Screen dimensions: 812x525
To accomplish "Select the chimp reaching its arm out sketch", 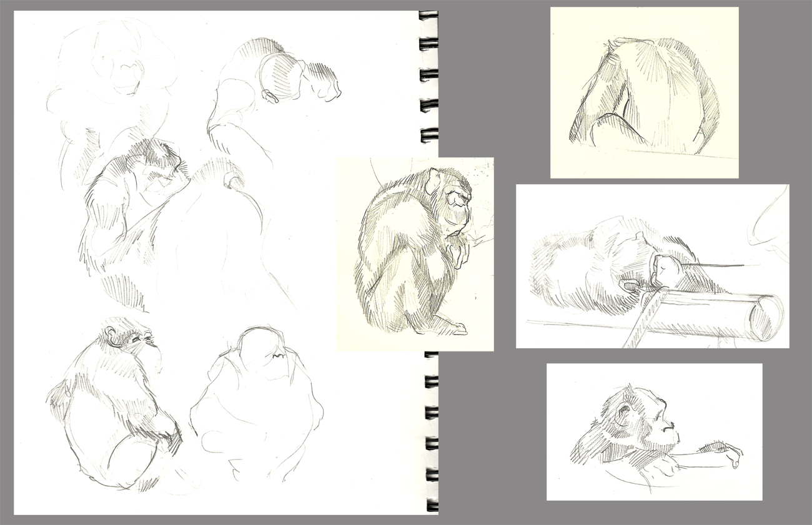I will point(654,432).
